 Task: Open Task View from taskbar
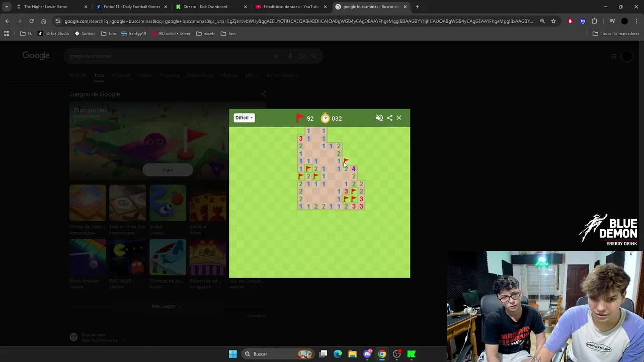[324, 354]
